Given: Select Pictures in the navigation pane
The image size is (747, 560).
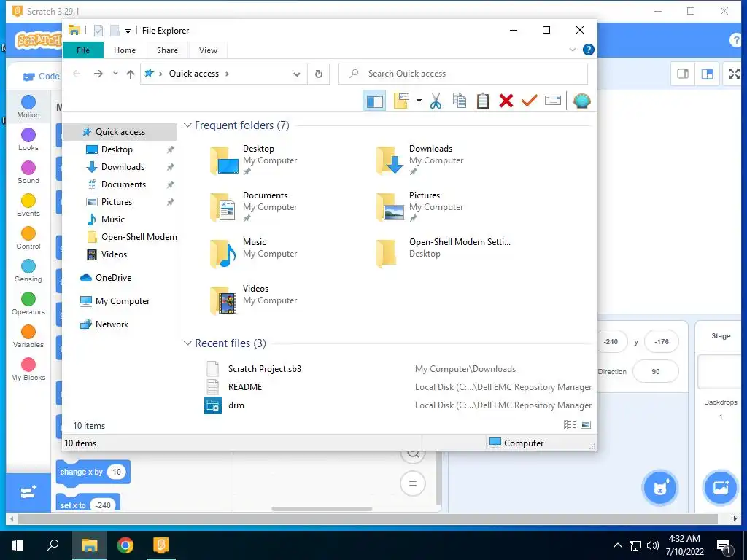Looking at the screenshot, I should pyautogui.click(x=116, y=202).
